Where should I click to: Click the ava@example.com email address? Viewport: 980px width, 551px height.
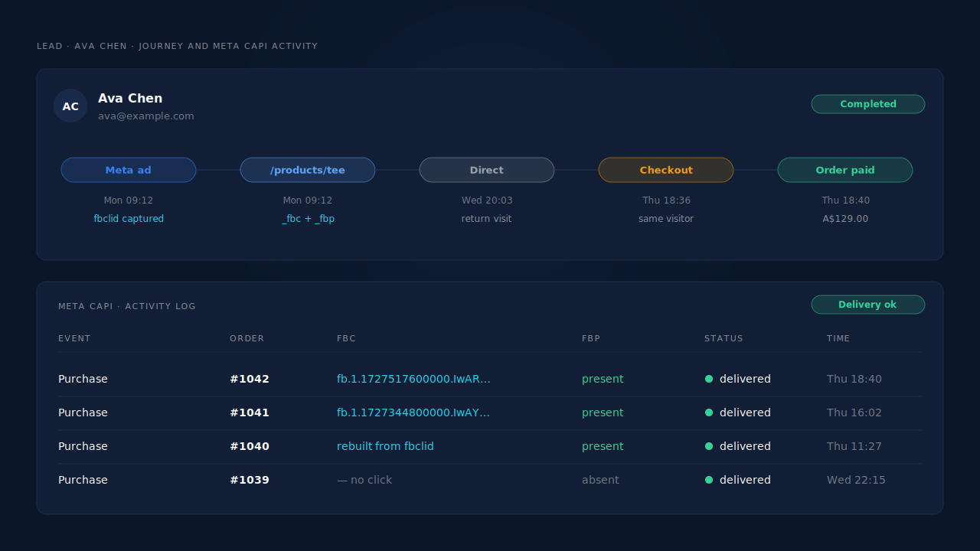tap(146, 116)
